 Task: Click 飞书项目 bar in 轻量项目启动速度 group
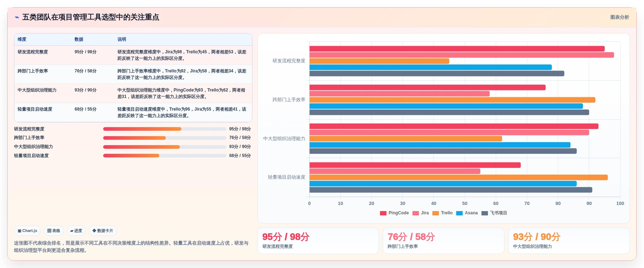tap(451, 190)
